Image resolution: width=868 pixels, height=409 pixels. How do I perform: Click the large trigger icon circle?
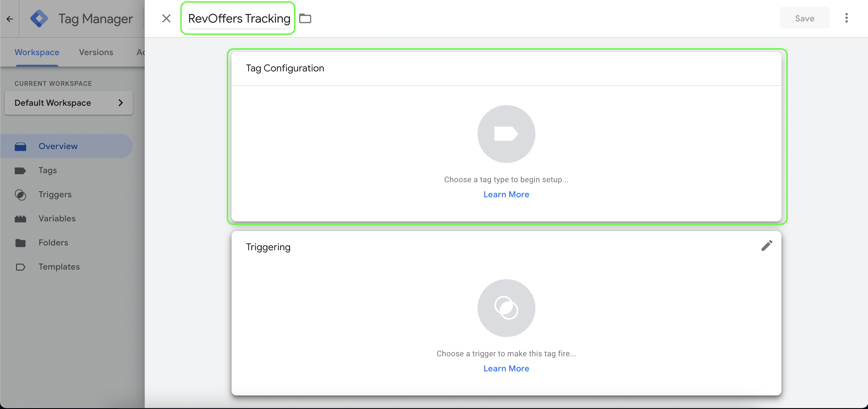506,308
